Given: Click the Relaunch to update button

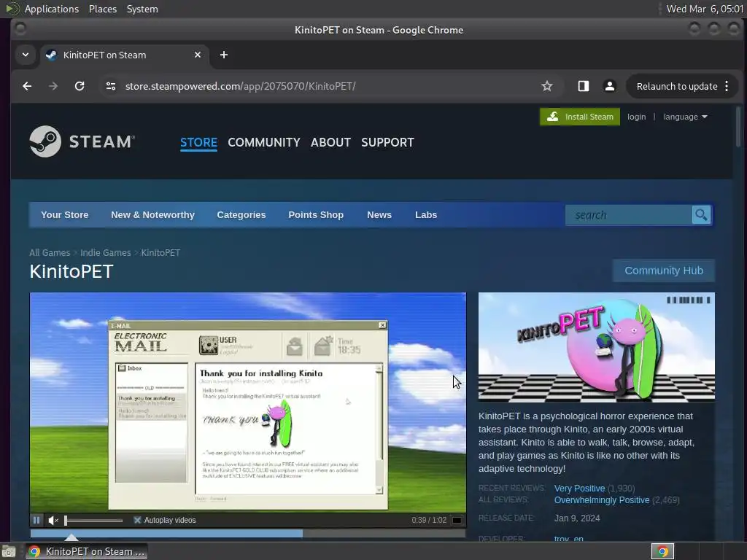Looking at the screenshot, I should pos(676,86).
